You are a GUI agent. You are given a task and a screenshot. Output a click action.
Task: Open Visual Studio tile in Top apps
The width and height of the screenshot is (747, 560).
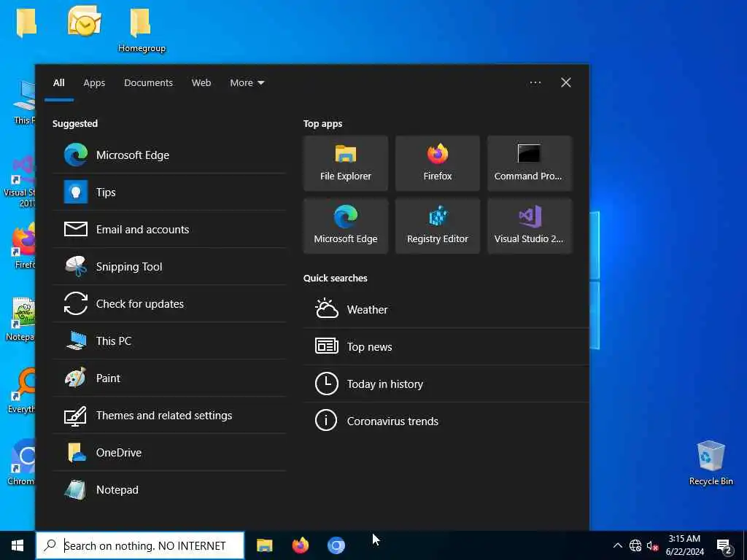(x=530, y=226)
